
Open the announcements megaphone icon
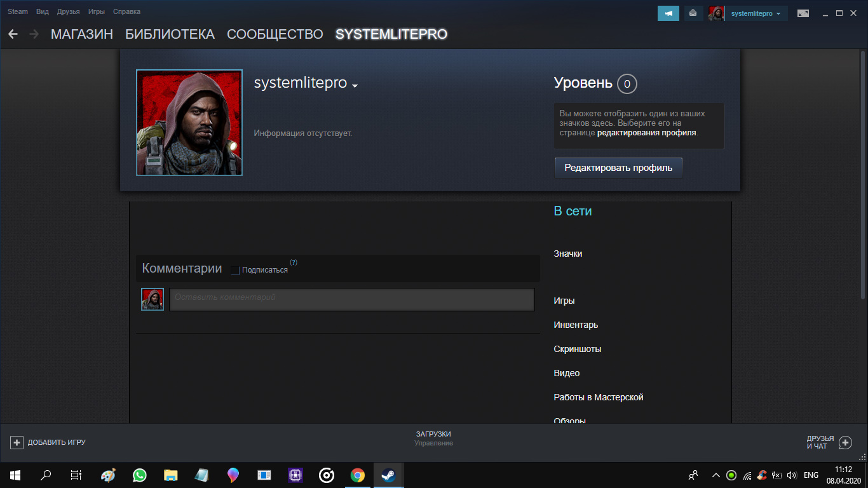668,13
